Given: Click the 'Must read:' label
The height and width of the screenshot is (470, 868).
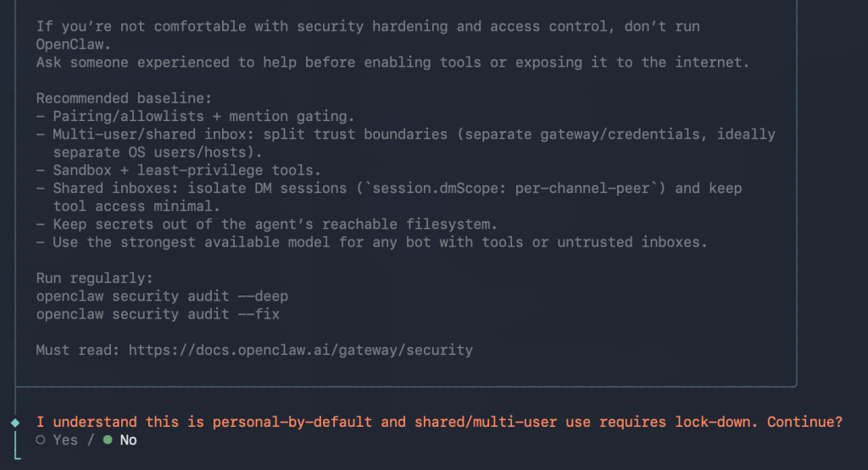Looking at the screenshot, I should point(77,349).
